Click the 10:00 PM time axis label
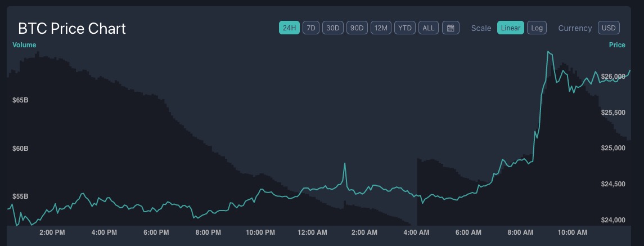 [x=260, y=232]
